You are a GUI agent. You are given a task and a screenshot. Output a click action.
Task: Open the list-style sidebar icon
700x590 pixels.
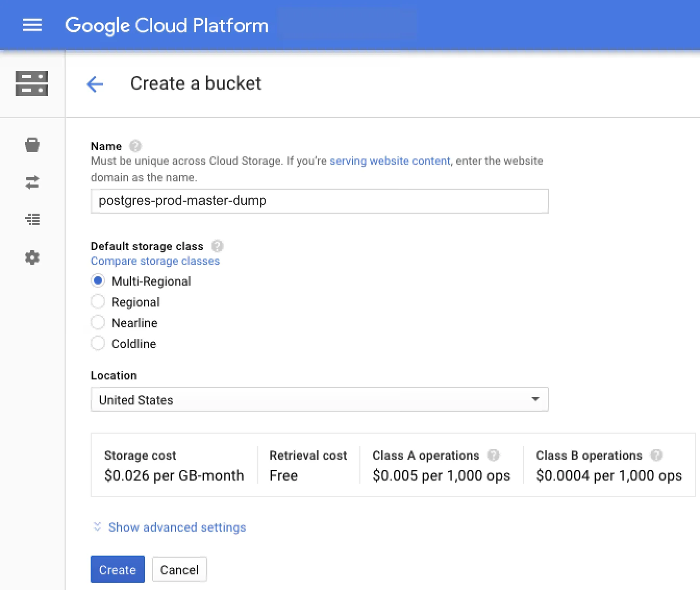(32, 219)
